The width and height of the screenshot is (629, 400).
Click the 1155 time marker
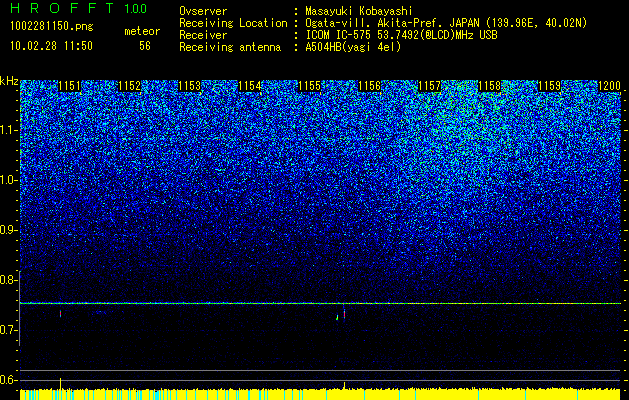click(310, 86)
